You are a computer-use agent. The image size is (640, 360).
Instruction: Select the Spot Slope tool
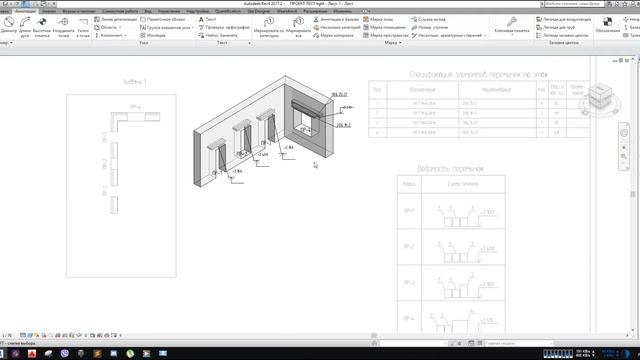pos(83,27)
